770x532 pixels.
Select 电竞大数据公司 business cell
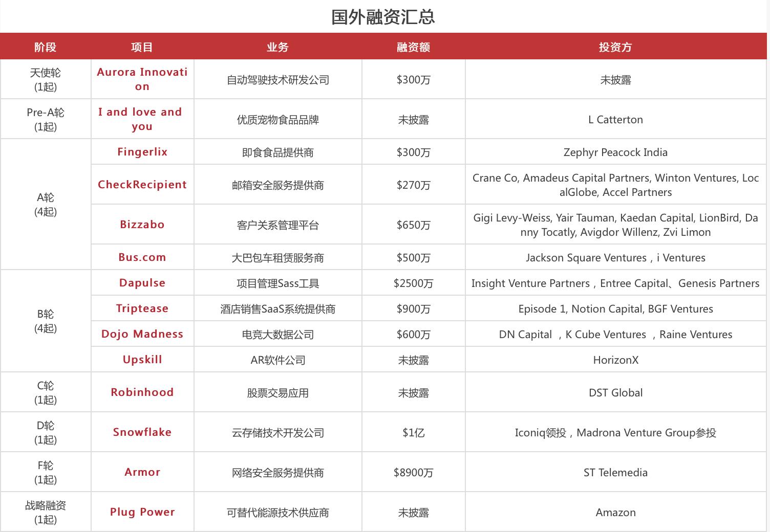[x=278, y=335]
